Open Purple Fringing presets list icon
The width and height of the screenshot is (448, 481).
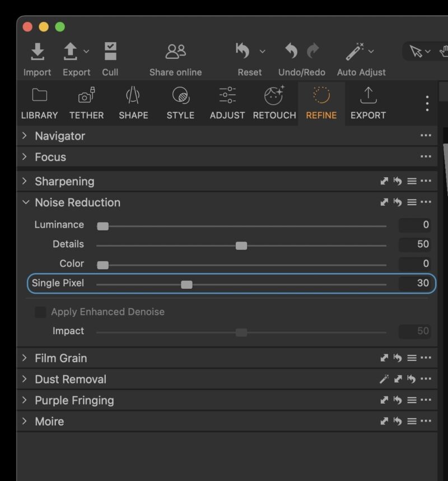click(x=412, y=400)
